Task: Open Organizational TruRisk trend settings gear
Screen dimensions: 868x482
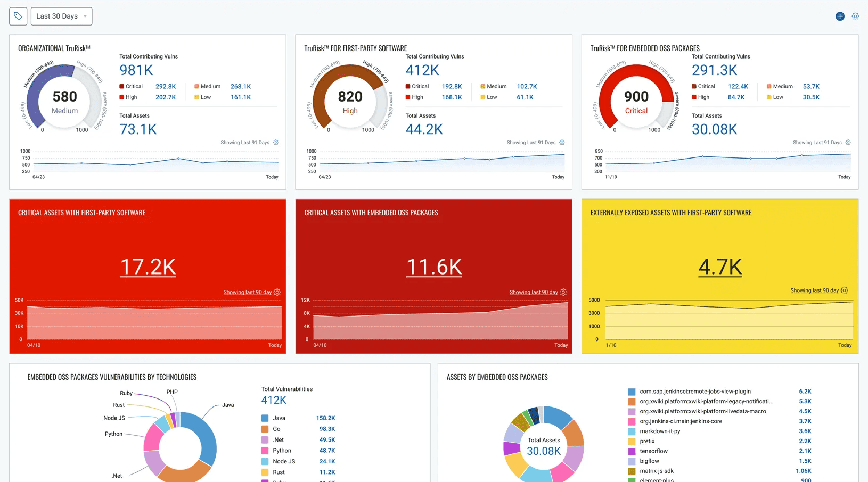Action: point(276,143)
